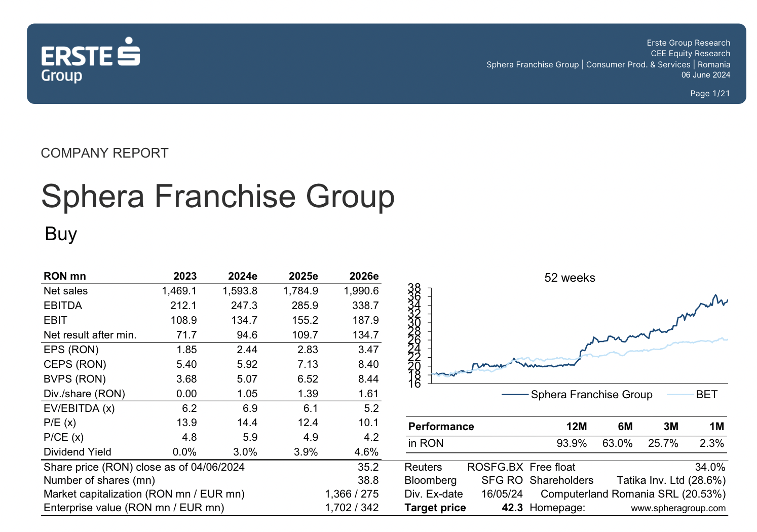Viewport: 757px width, 532px height.
Task: Click the 'EPS (RON)' row label
Action: (71, 350)
